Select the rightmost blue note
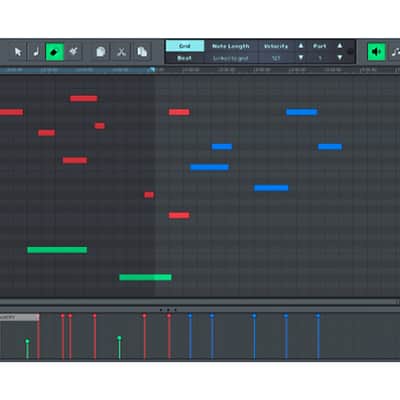This screenshot has width=400, height=400. click(x=330, y=147)
